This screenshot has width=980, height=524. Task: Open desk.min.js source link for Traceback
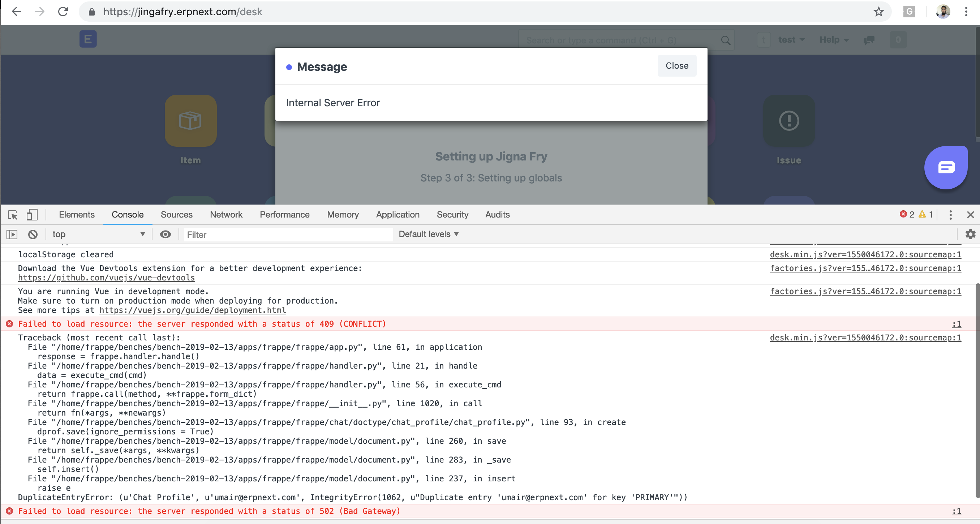pos(865,338)
